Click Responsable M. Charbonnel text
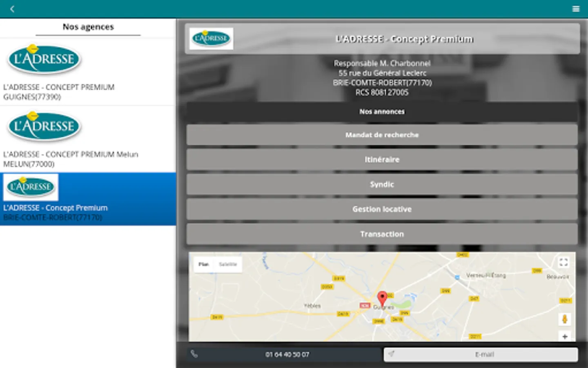The width and height of the screenshot is (588, 368). coord(382,63)
